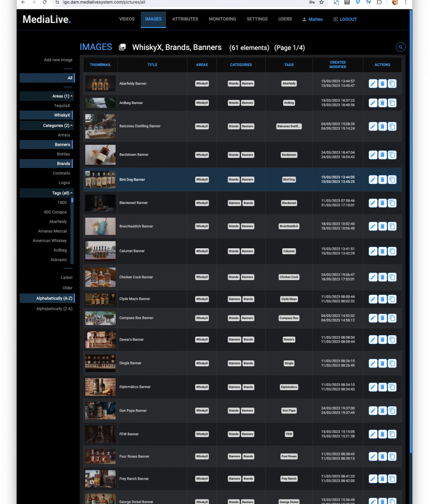This screenshot has width=429, height=504.
Task: Duplicate the Calumet Banner entry
Action: coord(392,252)
